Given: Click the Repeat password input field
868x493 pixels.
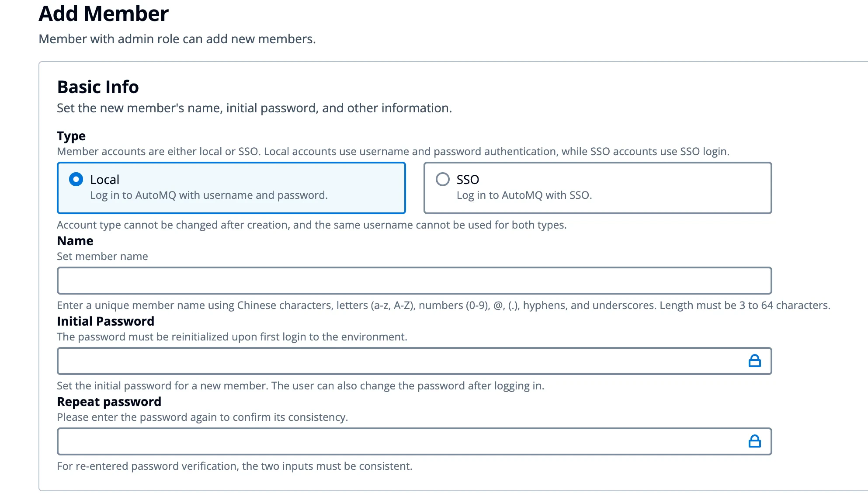Looking at the screenshot, I should (x=393, y=441).
